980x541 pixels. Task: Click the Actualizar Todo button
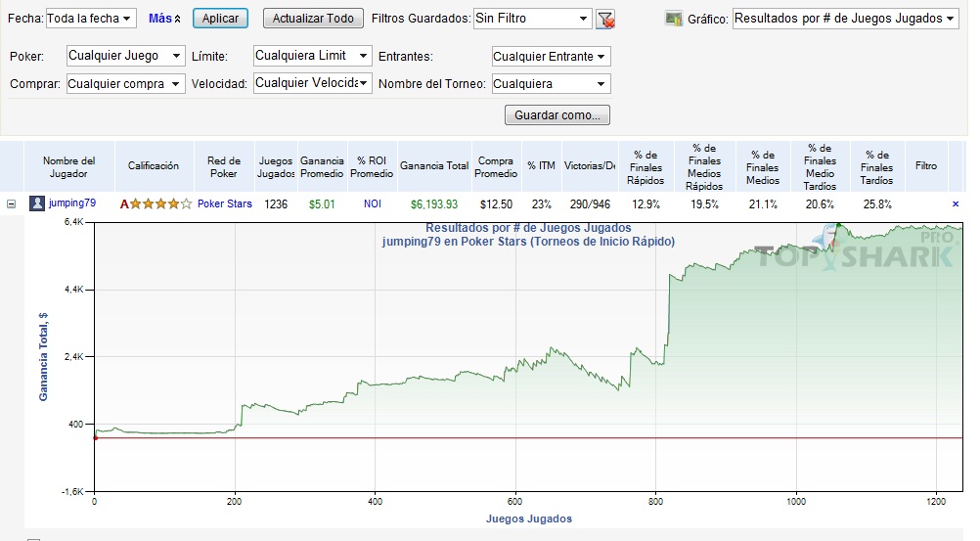pos(313,19)
